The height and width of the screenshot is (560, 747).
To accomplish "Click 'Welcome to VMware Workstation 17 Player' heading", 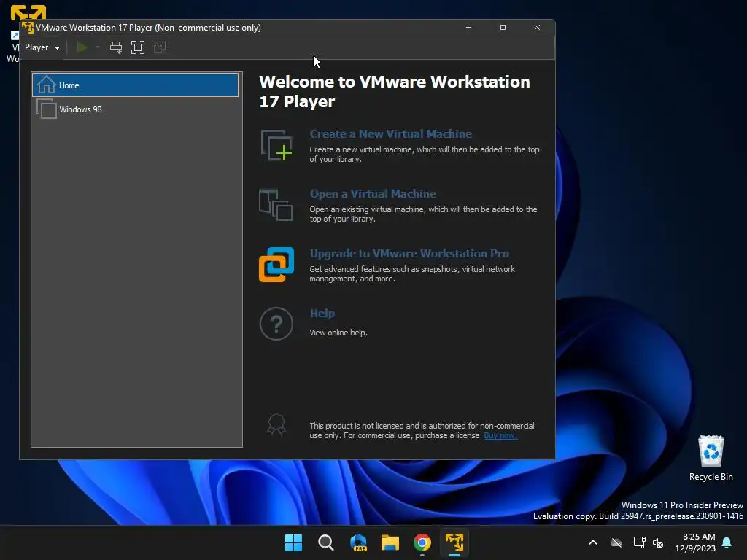I will pyautogui.click(x=395, y=91).
